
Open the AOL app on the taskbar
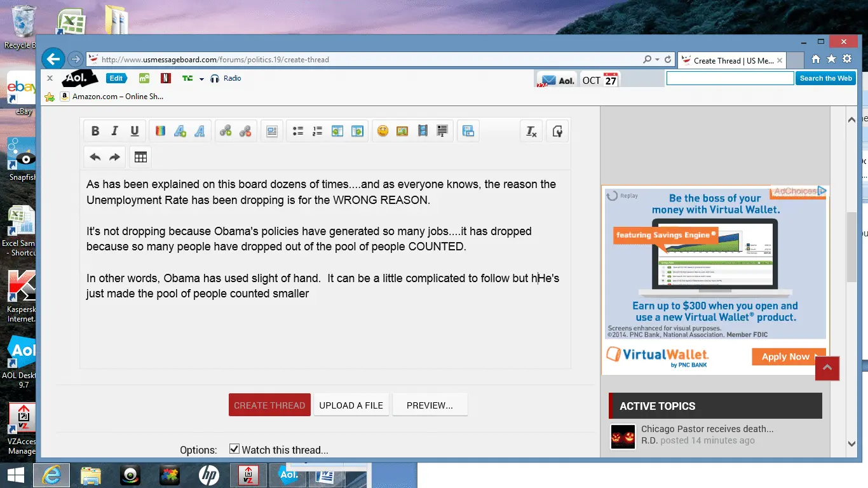(288, 475)
